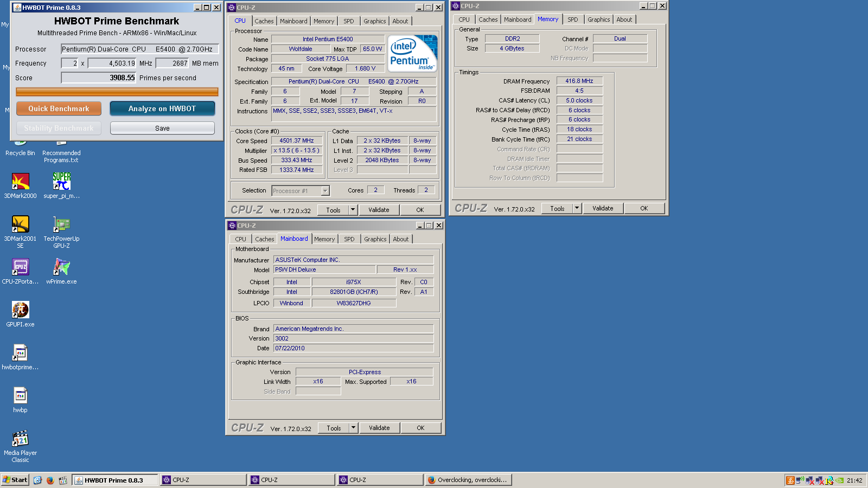Select the CPU-Z Portable desktop shortcut
The width and height of the screenshot is (868, 488).
(20, 271)
